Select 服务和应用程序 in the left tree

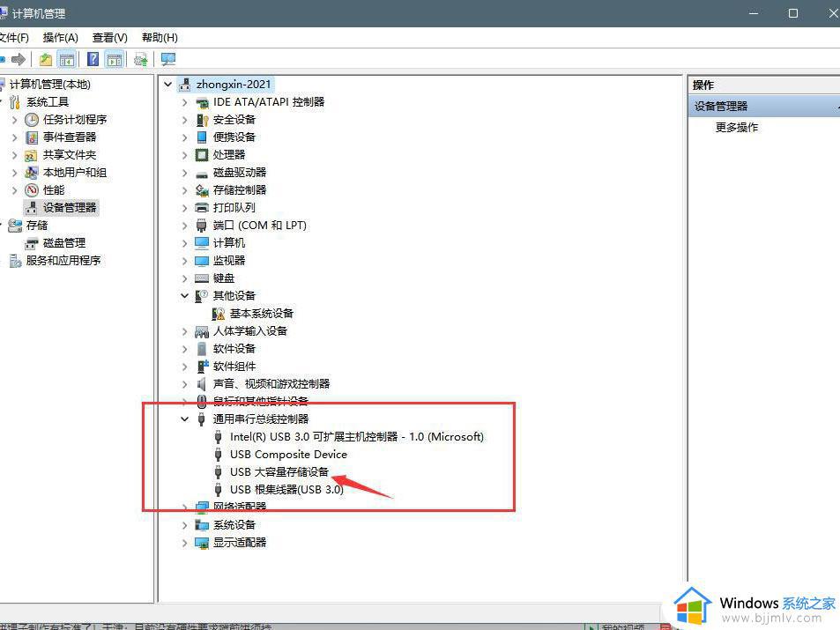click(x=63, y=261)
